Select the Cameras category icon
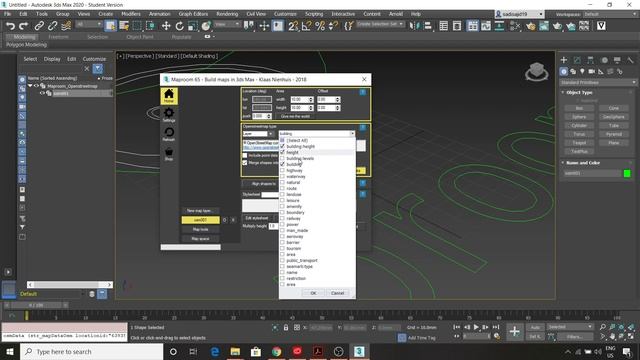The width and height of the screenshot is (640, 360). pos(591,71)
